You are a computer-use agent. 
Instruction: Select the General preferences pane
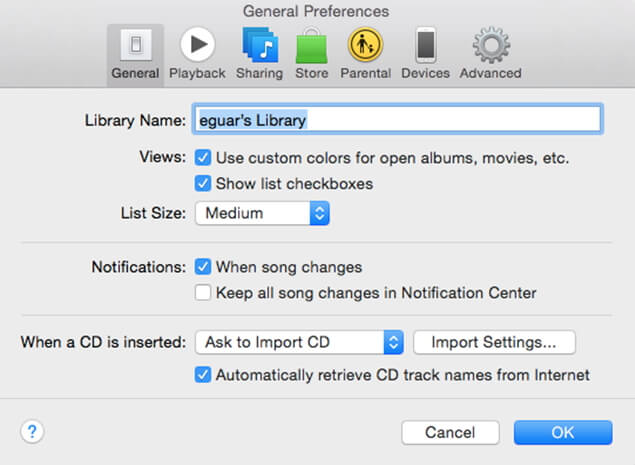[x=136, y=53]
